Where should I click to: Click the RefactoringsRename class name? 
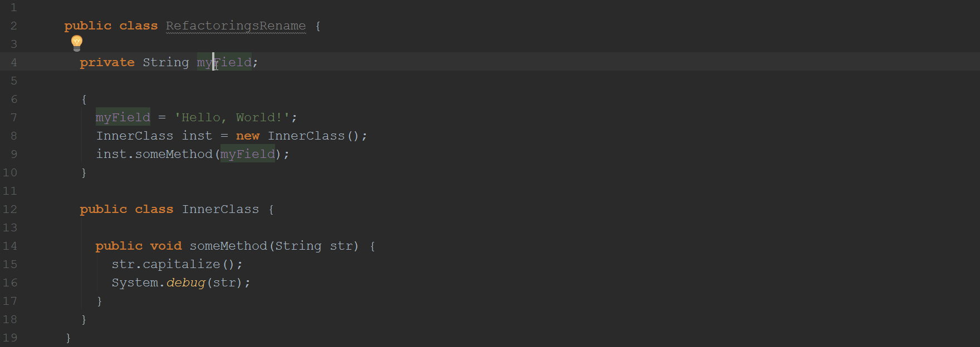tap(236, 26)
